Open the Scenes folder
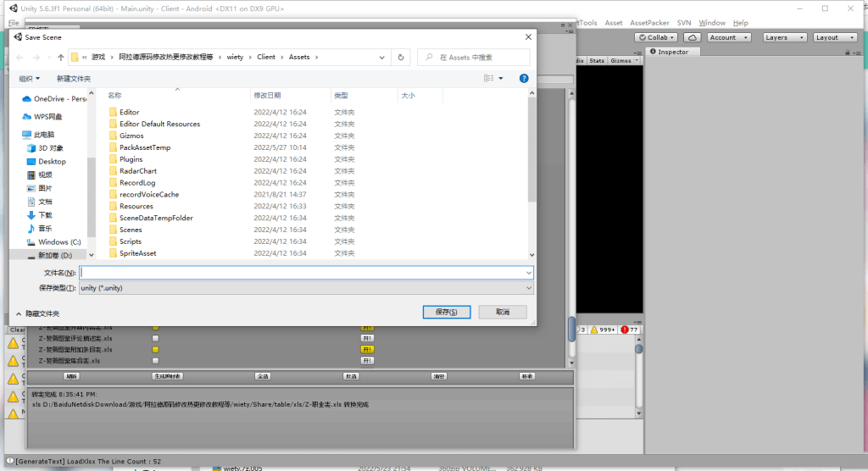The height and width of the screenshot is (471, 868). tap(131, 230)
